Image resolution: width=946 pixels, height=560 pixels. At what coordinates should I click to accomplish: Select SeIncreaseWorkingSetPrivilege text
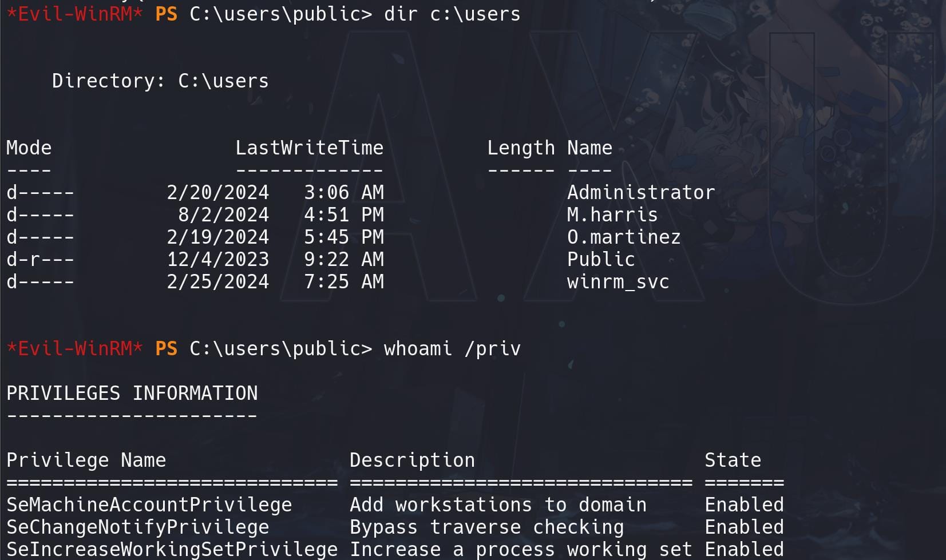172,550
